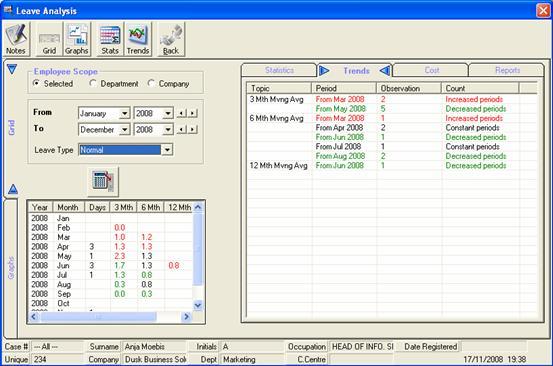The width and height of the screenshot is (553, 366).
Task: Click the Period column header
Action: pyautogui.click(x=344, y=88)
